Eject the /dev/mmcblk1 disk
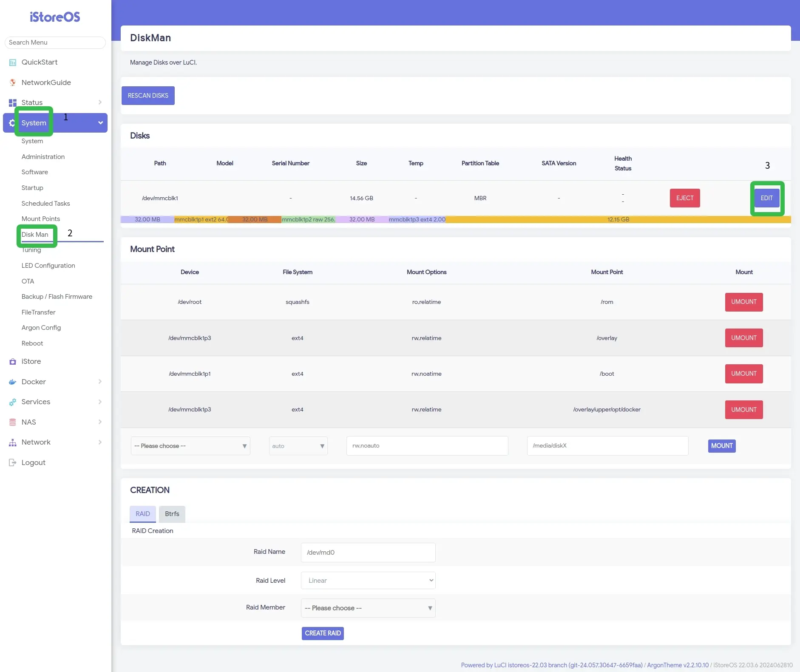This screenshot has width=800, height=672. pyautogui.click(x=684, y=198)
